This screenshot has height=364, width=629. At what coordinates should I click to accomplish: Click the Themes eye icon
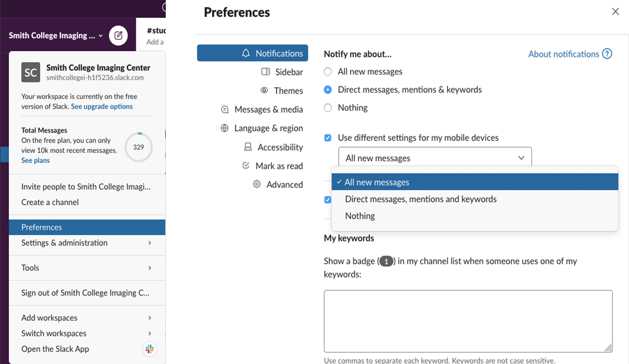click(x=264, y=90)
